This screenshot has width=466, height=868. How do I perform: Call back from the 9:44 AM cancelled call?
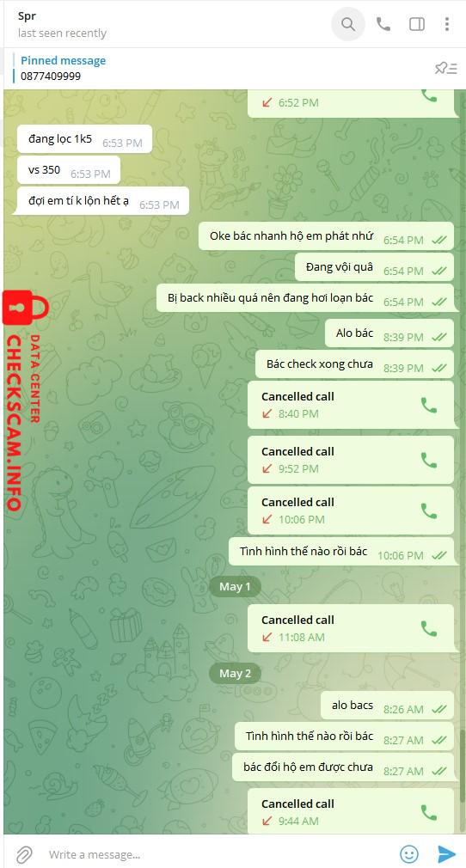429,812
